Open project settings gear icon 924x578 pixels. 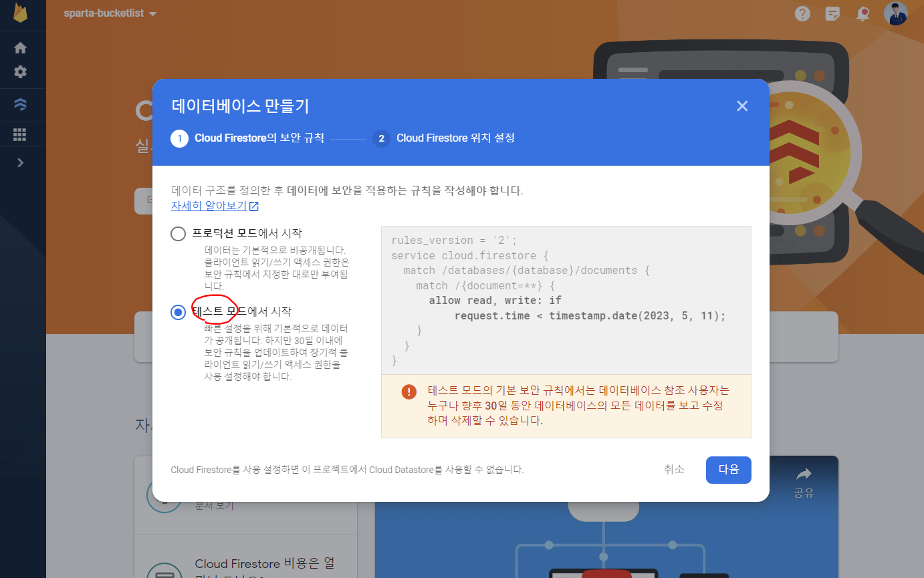tap(20, 72)
